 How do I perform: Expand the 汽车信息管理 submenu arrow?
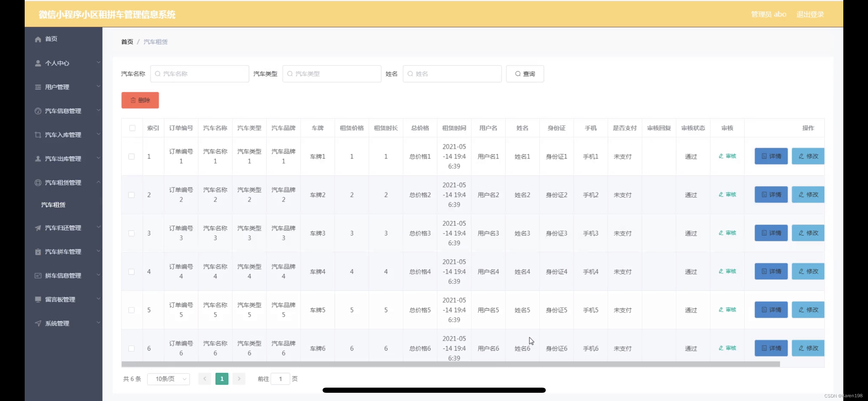tap(98, 110)
